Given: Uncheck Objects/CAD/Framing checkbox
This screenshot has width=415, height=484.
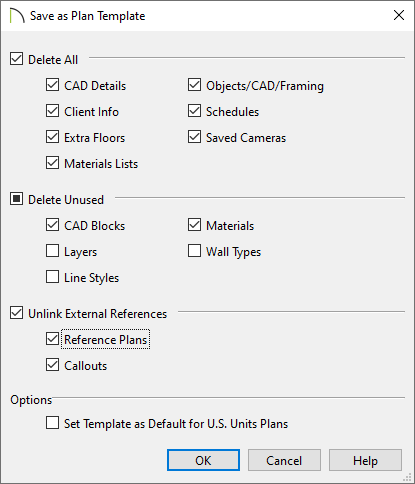Looking at the screenshot, I should pos(194,85).
